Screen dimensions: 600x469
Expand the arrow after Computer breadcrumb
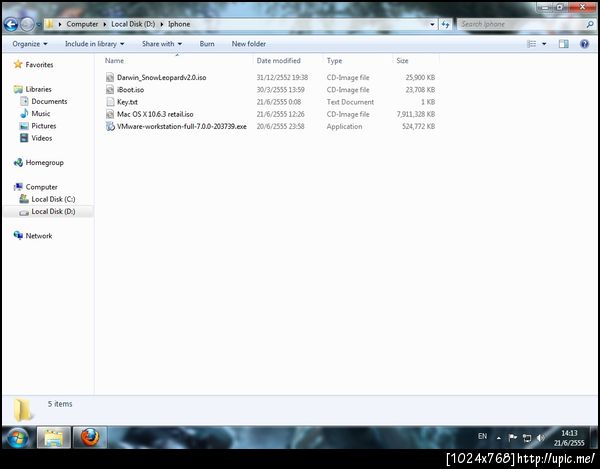(105, 24)
